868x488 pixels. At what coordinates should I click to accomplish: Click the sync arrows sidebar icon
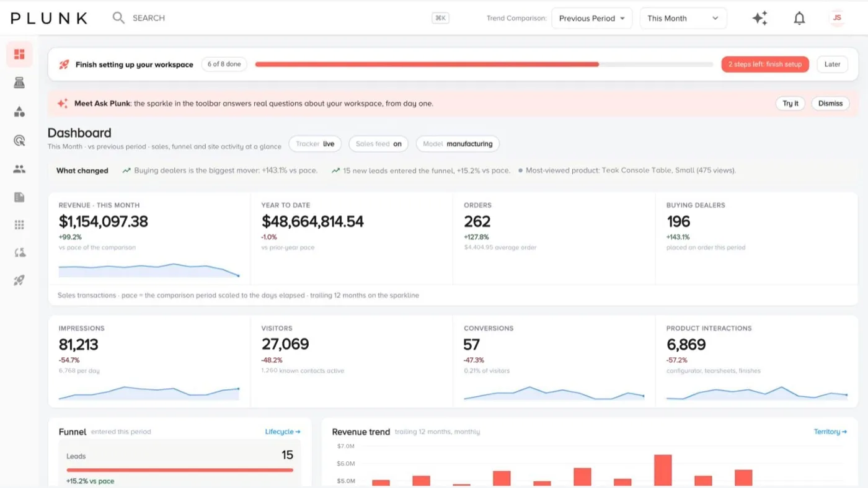(19, 252)
